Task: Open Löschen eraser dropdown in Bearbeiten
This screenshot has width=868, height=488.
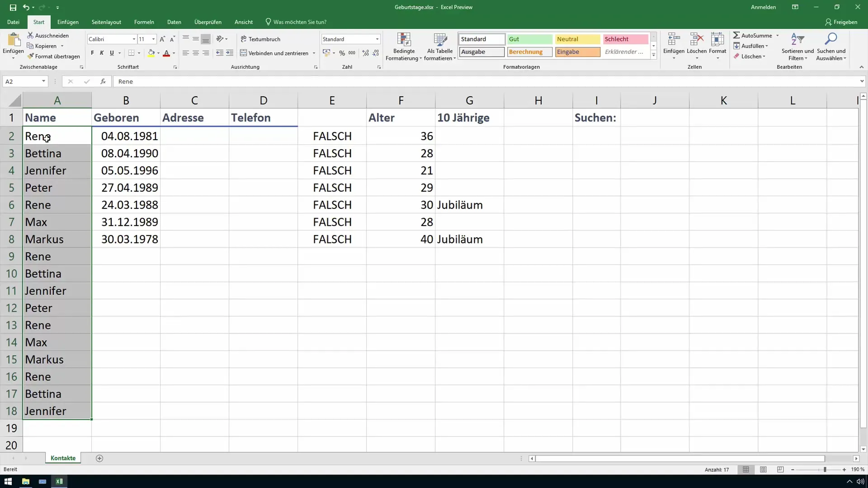Action: 750,56
